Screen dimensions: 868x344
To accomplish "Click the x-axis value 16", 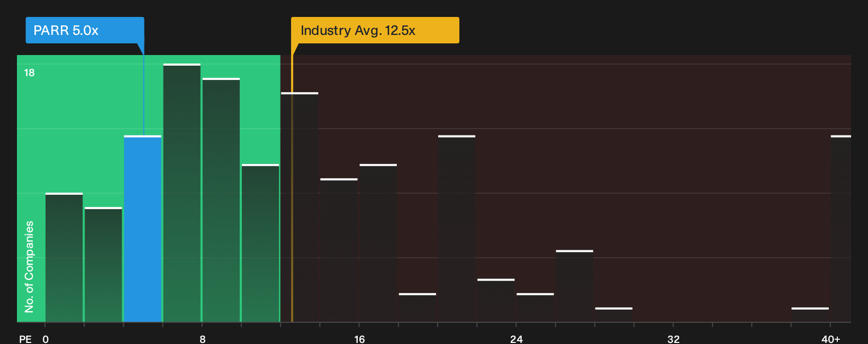I will point(359,339).
